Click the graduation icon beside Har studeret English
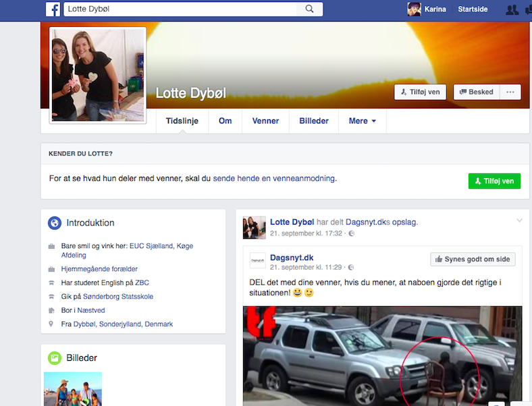The image size is (532, 406). 51,283
